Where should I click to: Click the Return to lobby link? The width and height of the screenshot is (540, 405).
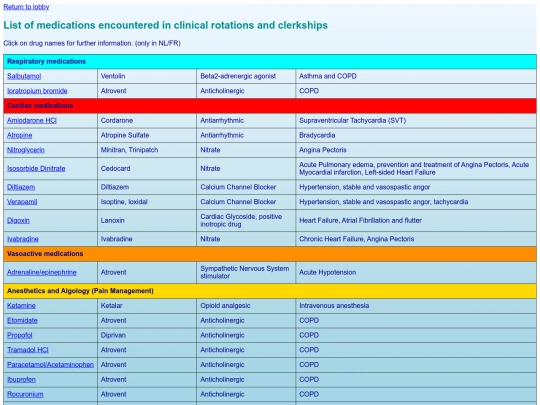[x=26, y=7]
